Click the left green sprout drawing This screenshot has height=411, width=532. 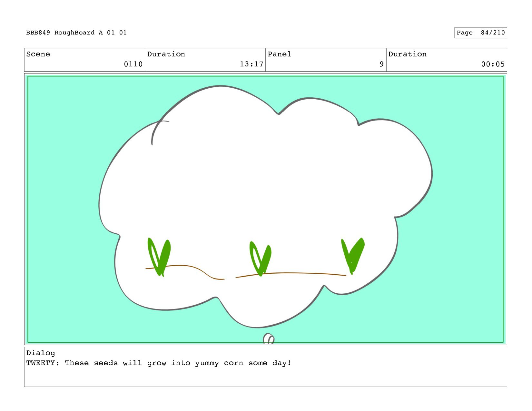[x=159, y=257]
